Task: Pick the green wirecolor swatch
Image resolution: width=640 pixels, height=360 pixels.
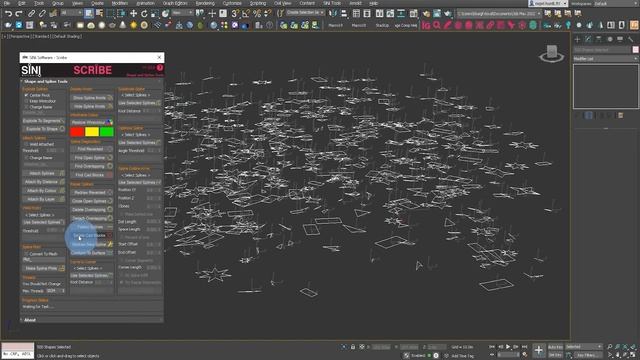Action: 107,132
